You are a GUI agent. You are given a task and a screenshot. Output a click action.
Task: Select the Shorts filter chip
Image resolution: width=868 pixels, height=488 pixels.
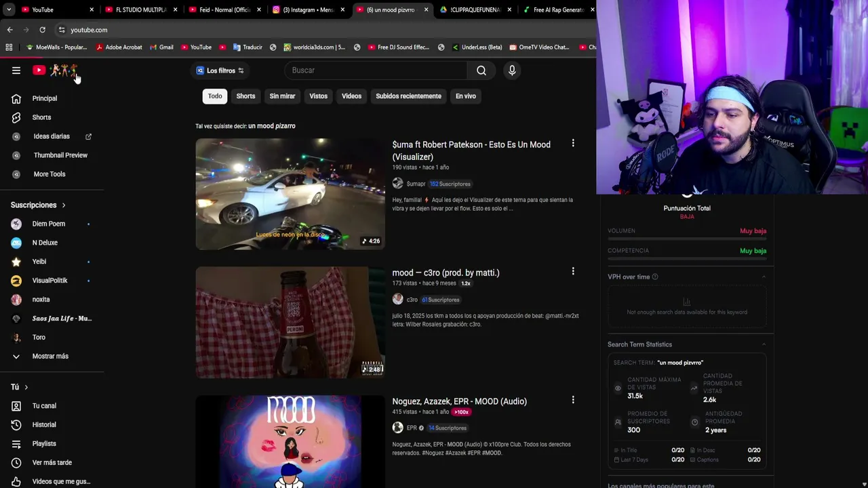(245, 96)
